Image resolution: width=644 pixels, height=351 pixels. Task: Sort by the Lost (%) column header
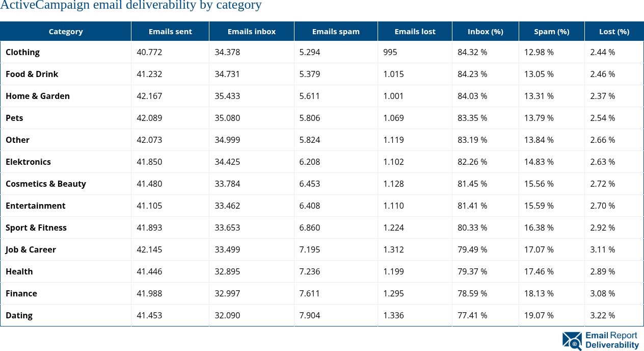[614, 32]
